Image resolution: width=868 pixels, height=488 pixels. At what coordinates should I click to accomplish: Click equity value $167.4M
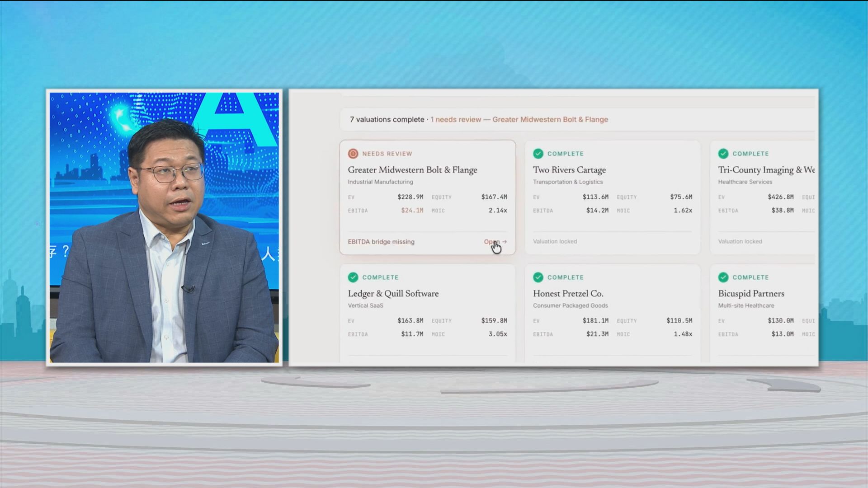(494, 197)
